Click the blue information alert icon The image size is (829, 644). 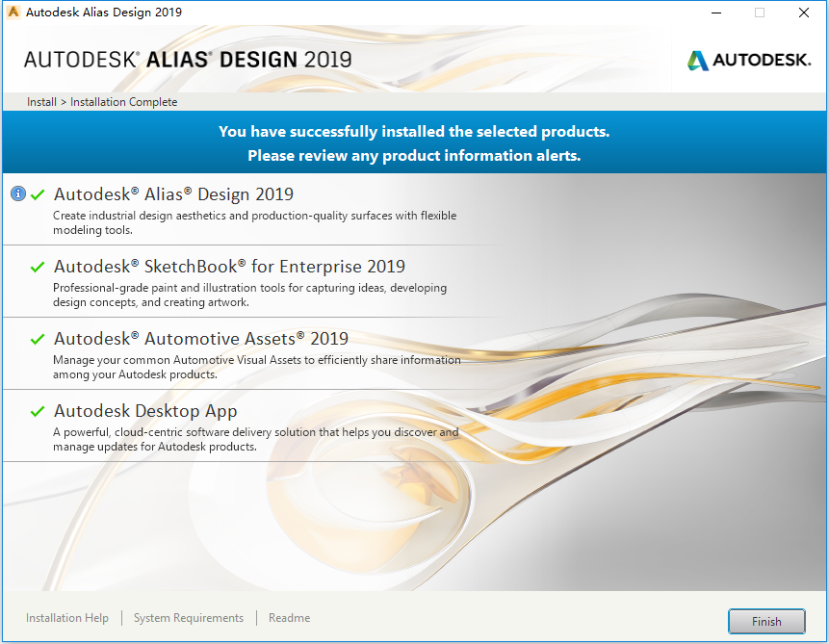pos(18,194)
